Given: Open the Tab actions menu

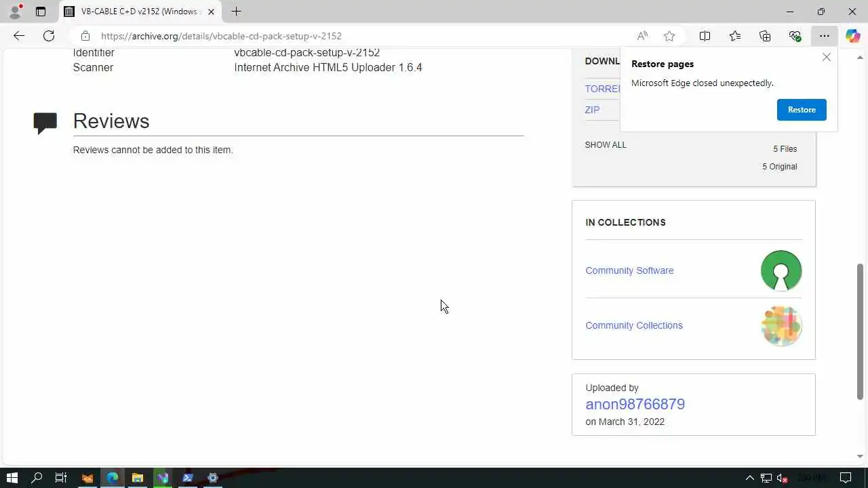Looking at the screenshot, I should click(41, 12).
